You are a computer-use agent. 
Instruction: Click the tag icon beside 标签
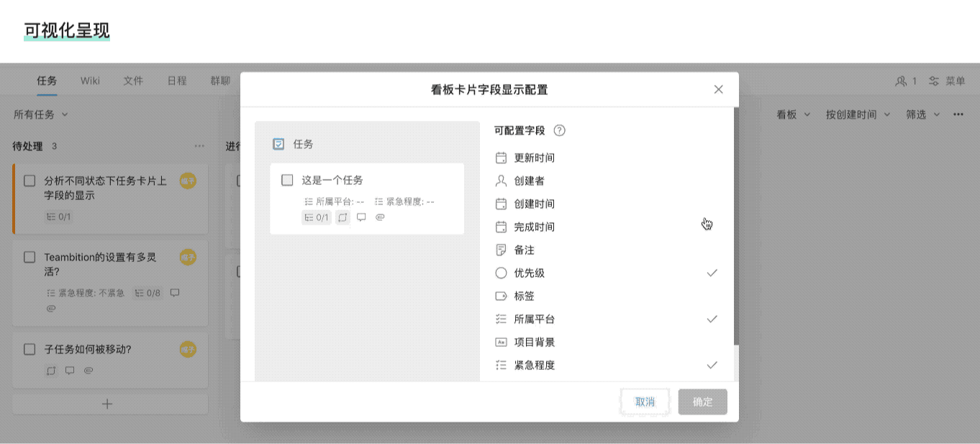point(502,296)
